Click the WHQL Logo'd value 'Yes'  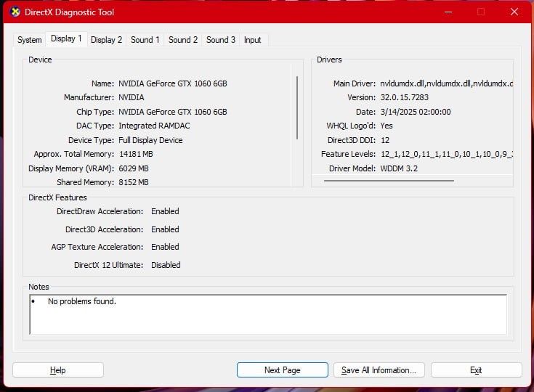(387, 126)
